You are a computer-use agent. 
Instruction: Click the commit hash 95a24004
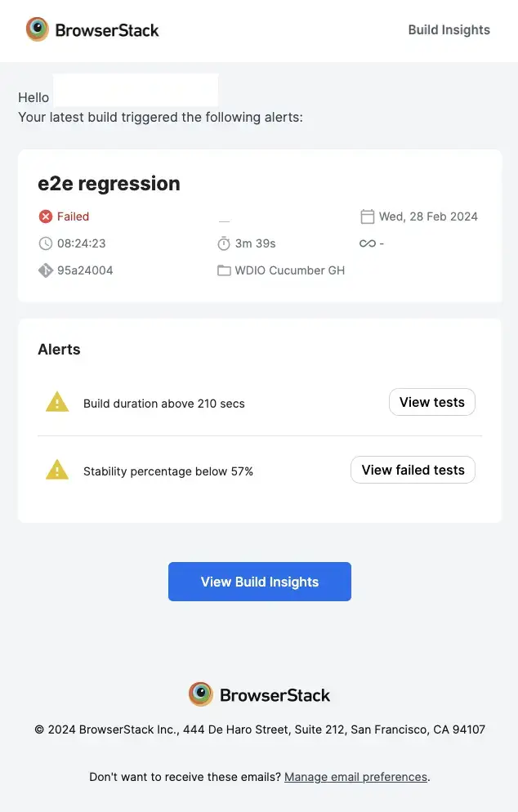tap(85, 270)
